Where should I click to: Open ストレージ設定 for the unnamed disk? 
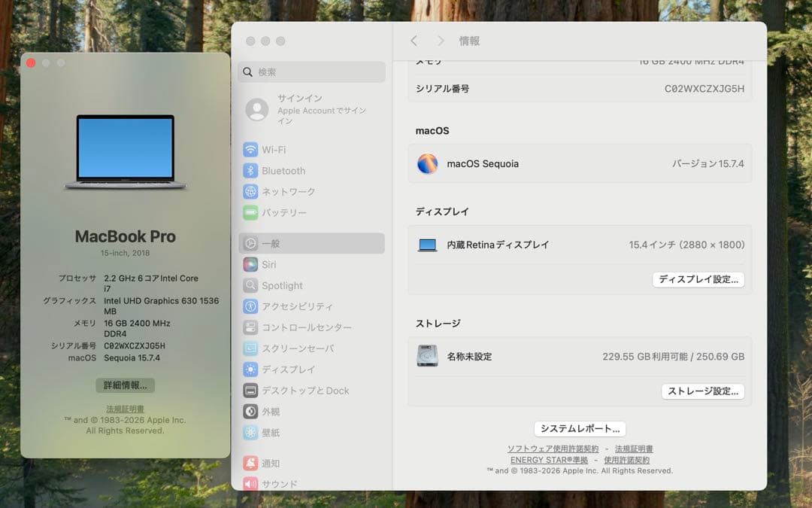pyautogui.click(x=703, y=391)
